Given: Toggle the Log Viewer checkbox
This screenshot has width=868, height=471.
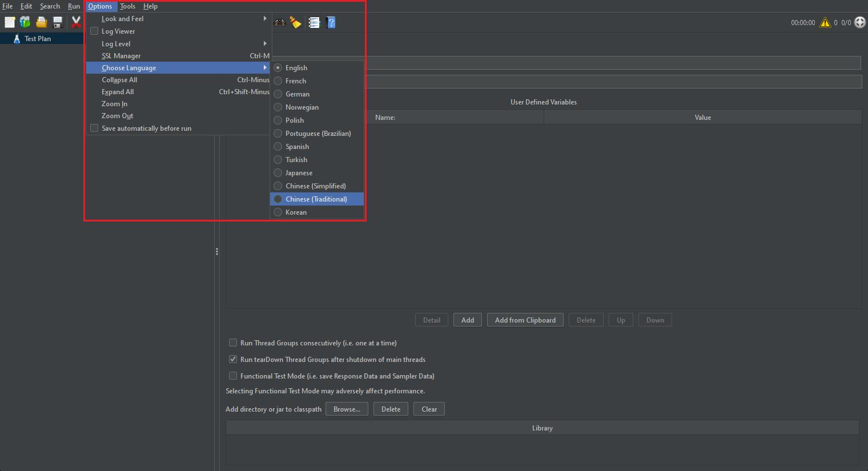Looking at the screenshot, I should point(94,31).
